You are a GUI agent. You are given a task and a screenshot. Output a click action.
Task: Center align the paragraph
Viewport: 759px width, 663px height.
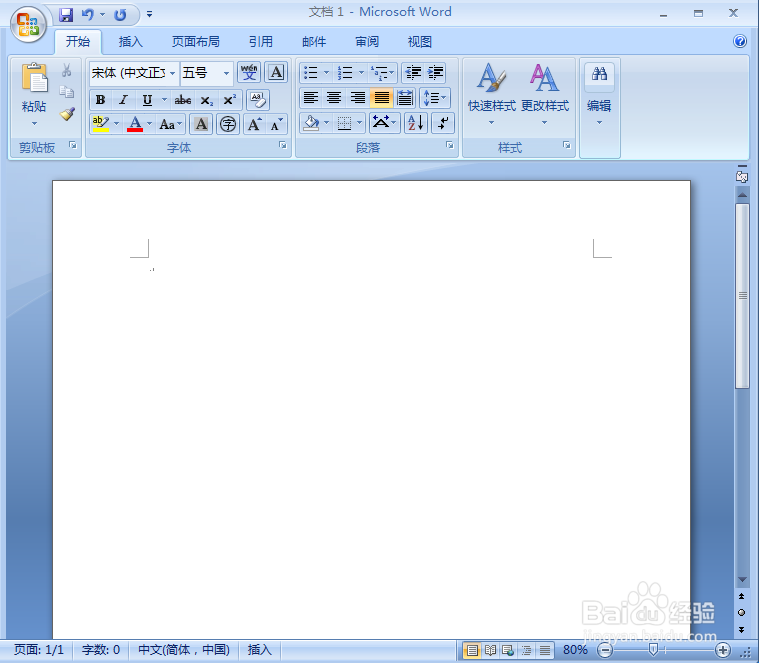(x=334, y=98)
